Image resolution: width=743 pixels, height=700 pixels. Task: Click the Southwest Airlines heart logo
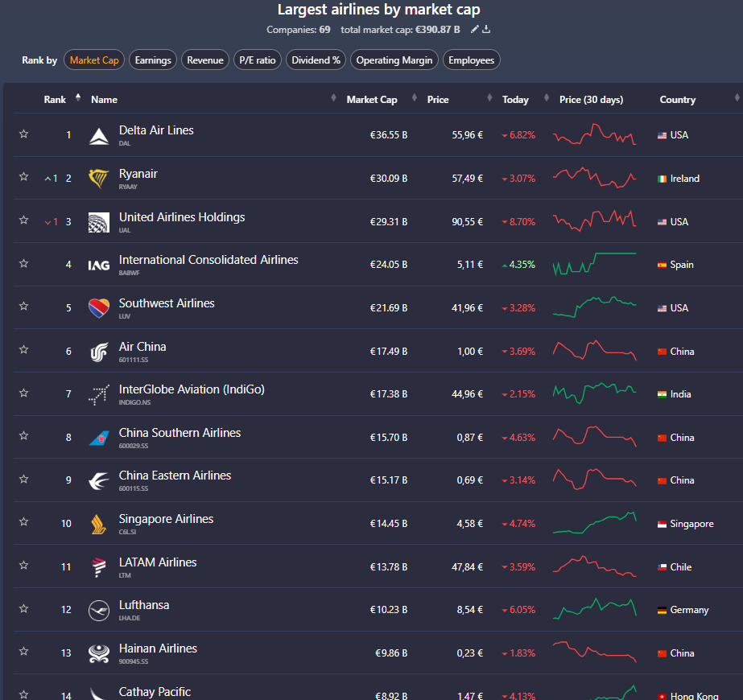point(99,308)
